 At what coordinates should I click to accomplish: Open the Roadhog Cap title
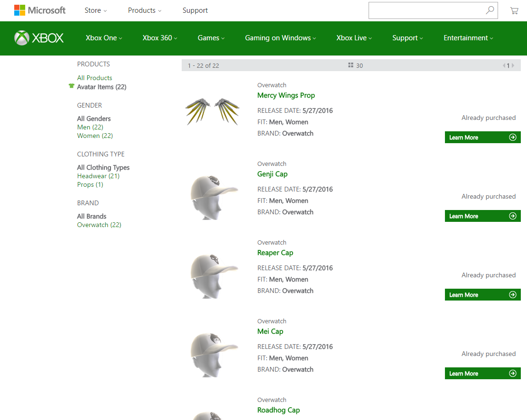tap(278, 410)
